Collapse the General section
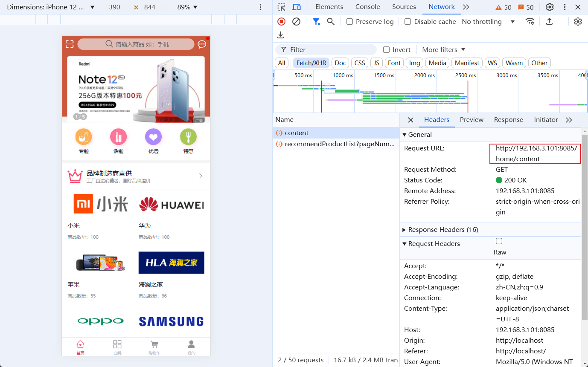The height and width of the screenshot is (367, 588). click(x=417, y=135)
